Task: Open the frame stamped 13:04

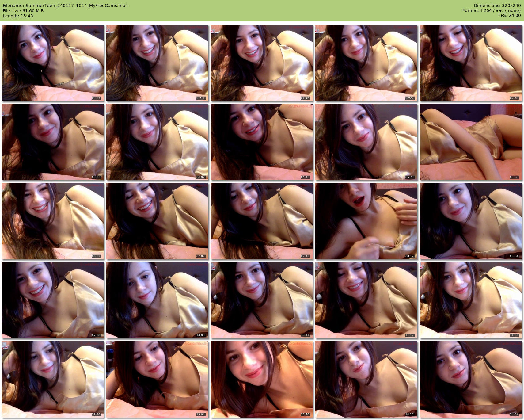Action: (x=157, y=379)
